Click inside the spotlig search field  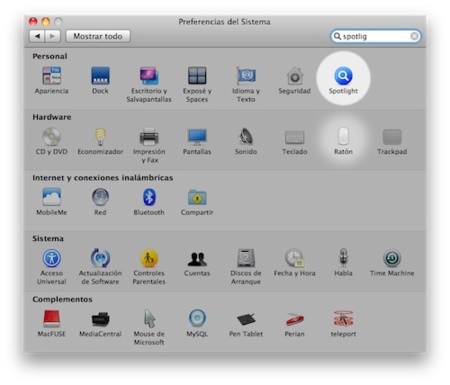point(375,36)
